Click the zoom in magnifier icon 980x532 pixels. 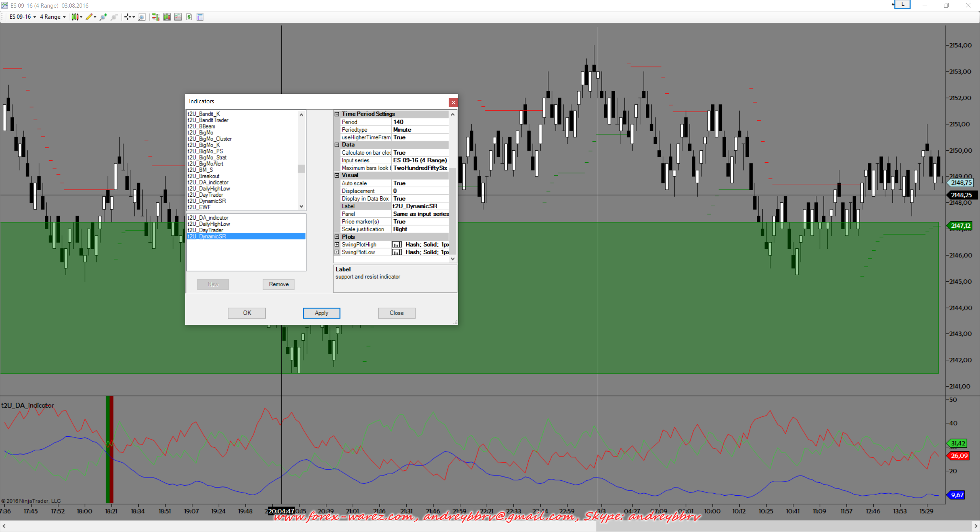coord(103,17)
